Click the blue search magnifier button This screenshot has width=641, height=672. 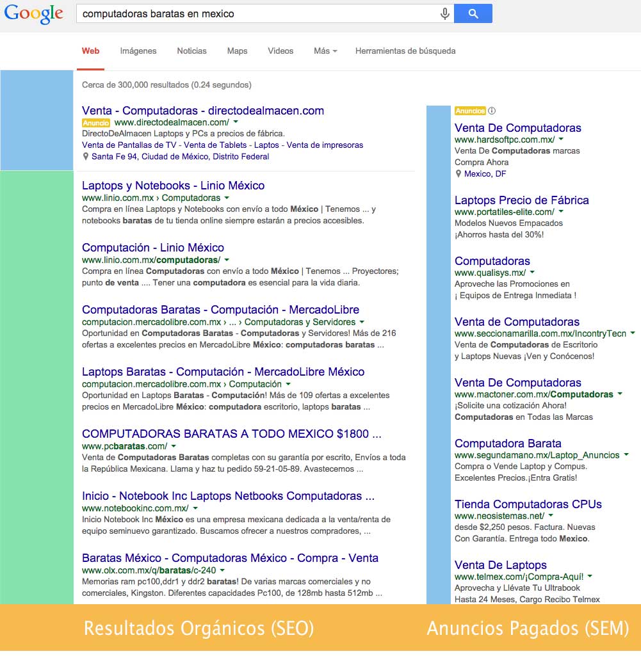[473, 13]
